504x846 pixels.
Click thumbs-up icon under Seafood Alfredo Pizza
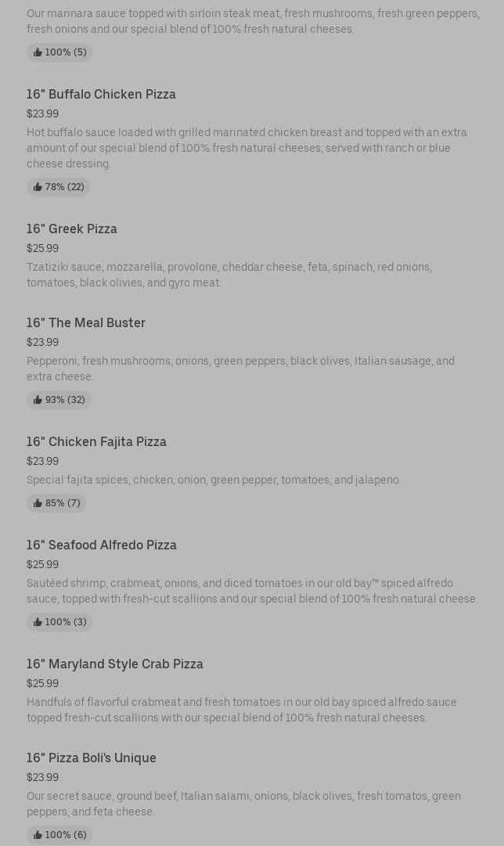coord(38,622)
